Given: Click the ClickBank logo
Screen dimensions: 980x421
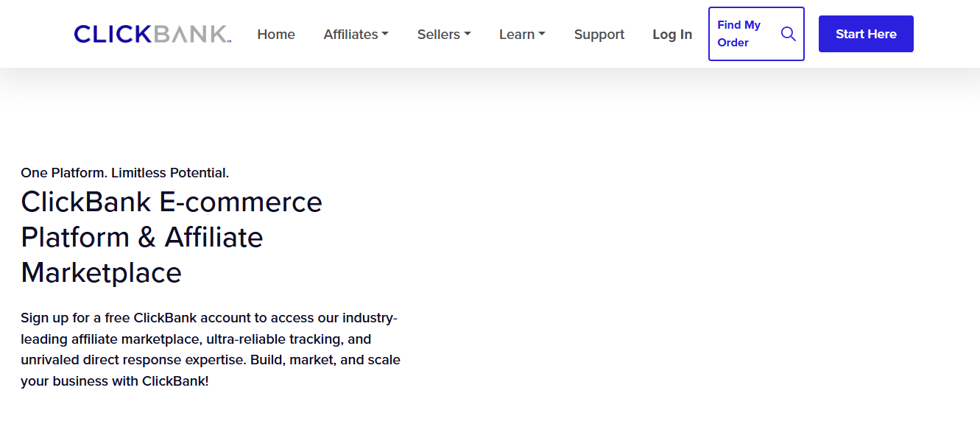Looking at the screenshot, I should 152,34.
